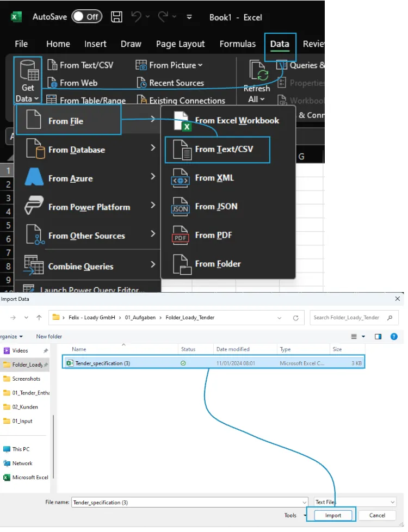Open the Screenshots folder in sidebar

(x=26, y=379)
